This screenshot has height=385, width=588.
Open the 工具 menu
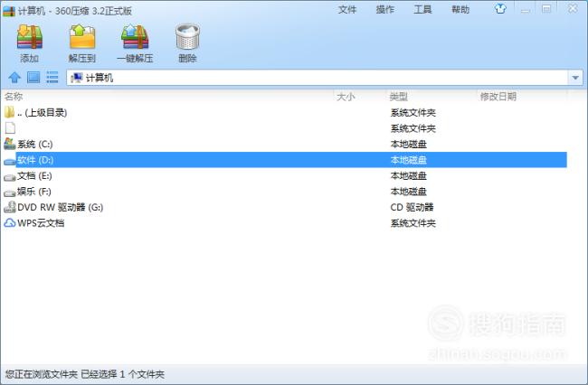click(422, 9)
